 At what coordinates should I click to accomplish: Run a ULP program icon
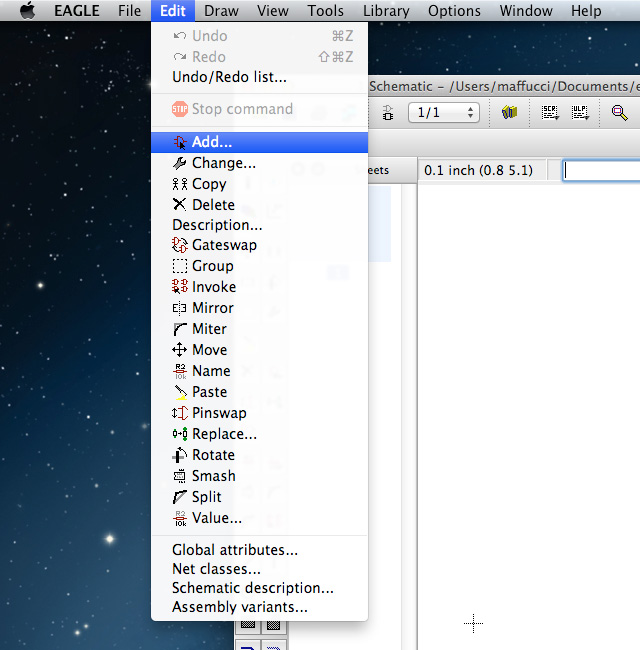[580, 113]
